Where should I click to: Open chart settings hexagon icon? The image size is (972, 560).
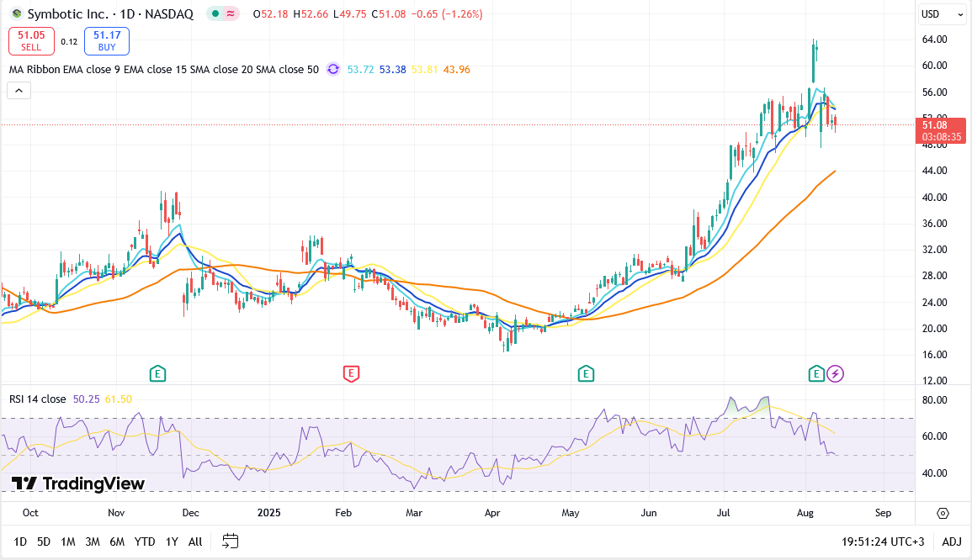pyautogui.click(x=943, y=513)
